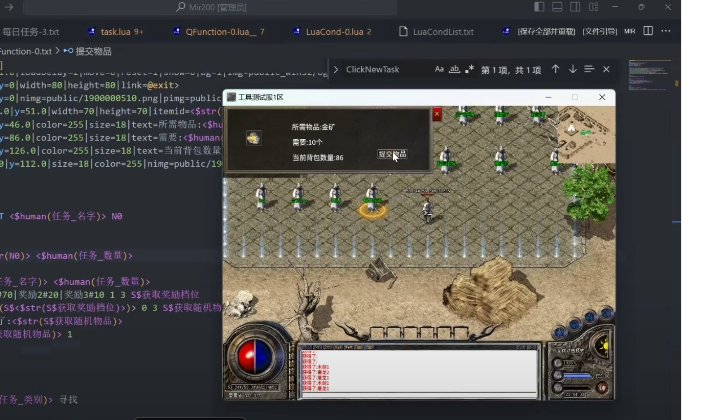Click the 提交物品 submit button in game

click(x=391, y=154)
